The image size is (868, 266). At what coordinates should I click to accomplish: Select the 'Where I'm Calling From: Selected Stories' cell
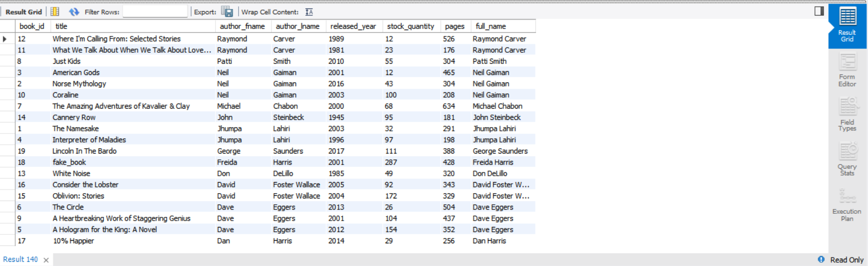pos(133,39)
